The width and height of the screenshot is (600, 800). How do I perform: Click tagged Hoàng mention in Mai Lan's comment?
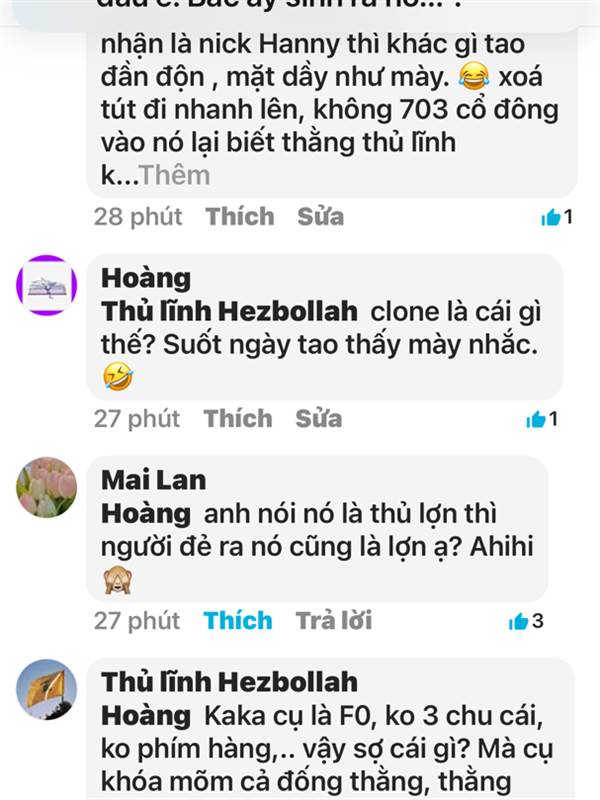pos(146,513)
